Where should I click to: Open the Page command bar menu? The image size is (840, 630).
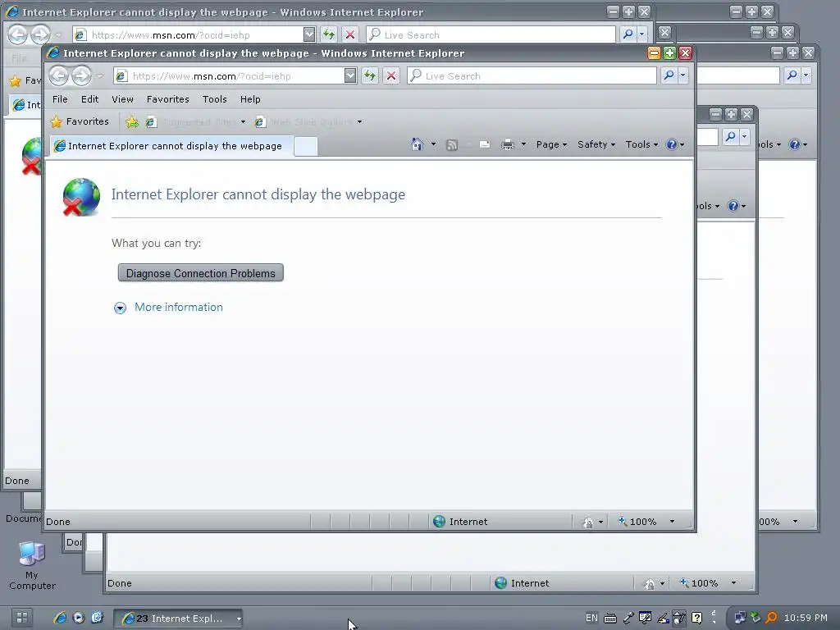pos(551,144)
